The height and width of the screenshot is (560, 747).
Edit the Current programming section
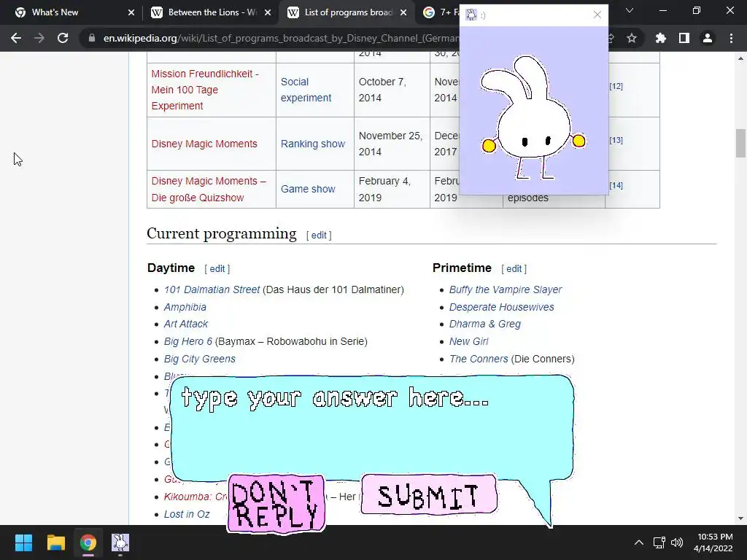pos(319,236)
